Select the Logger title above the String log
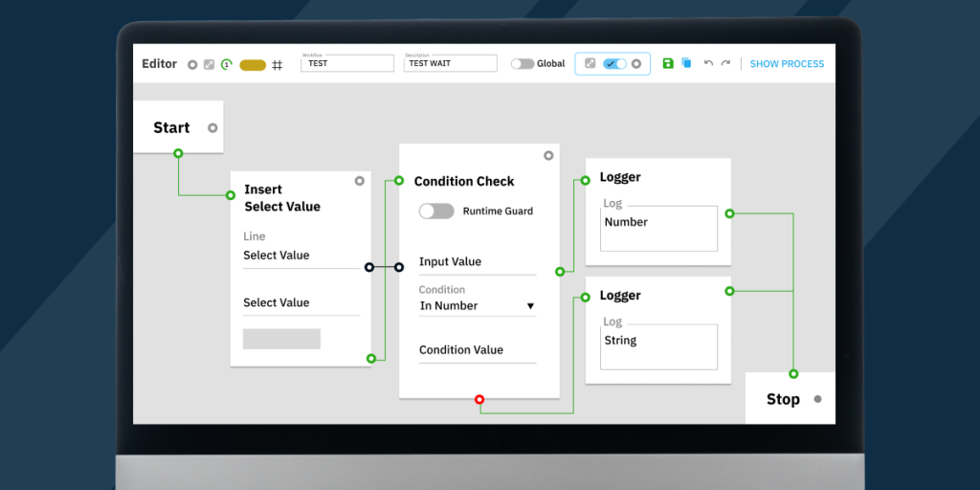The height and width of the screenshot is (490, 980). pyautogui.click(x=620, y=295)
